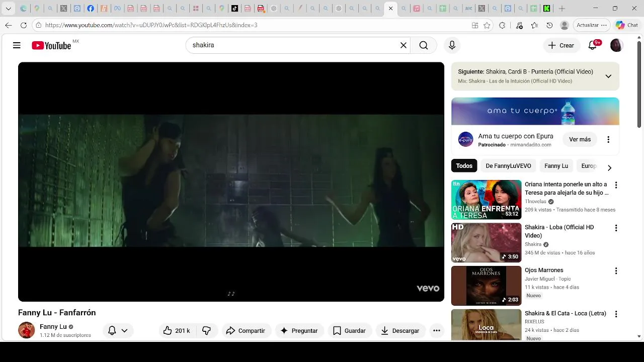
Task: Open options for Shakira Loca Letra video
Action: (616, 314)
